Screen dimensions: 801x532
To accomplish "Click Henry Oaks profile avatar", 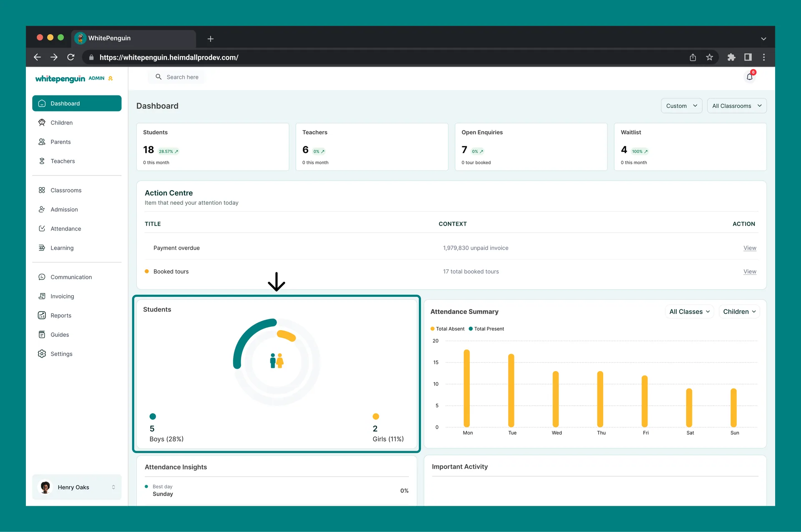I will (45, 487).
